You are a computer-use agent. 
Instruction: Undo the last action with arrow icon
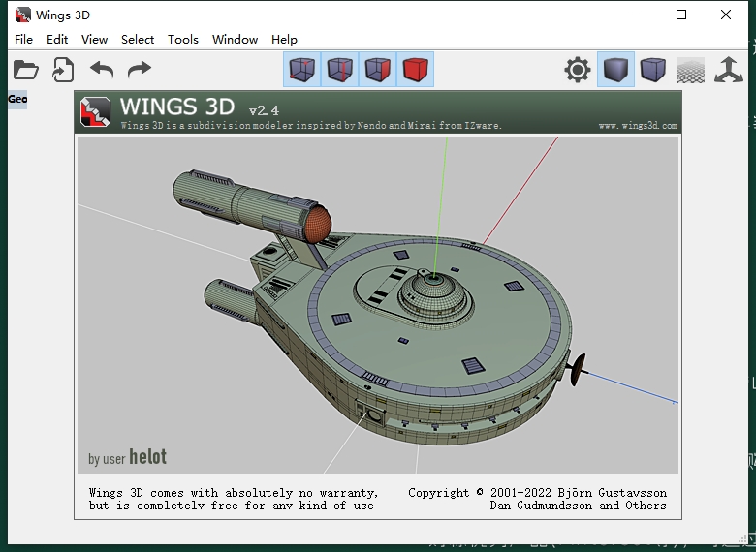102,70
